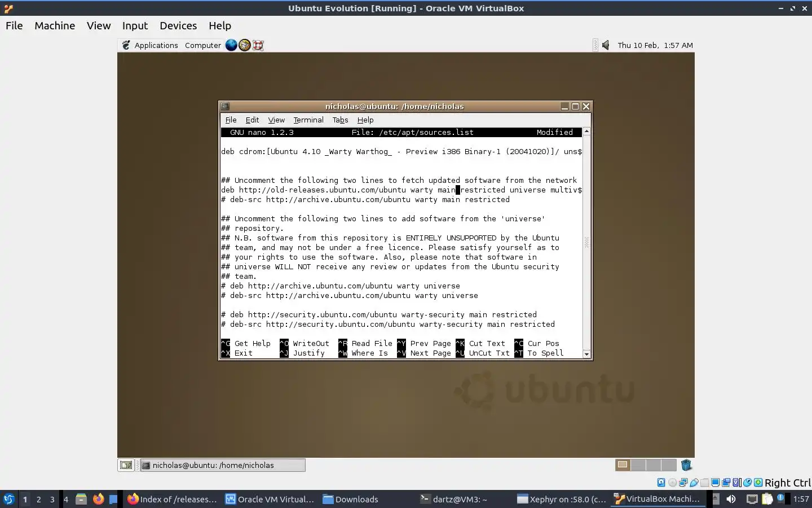Launch Firefox from the host taskbar launcher
The width and height of the screenshot is (812, 508).
pyautogui.click(x=98, y=499)
